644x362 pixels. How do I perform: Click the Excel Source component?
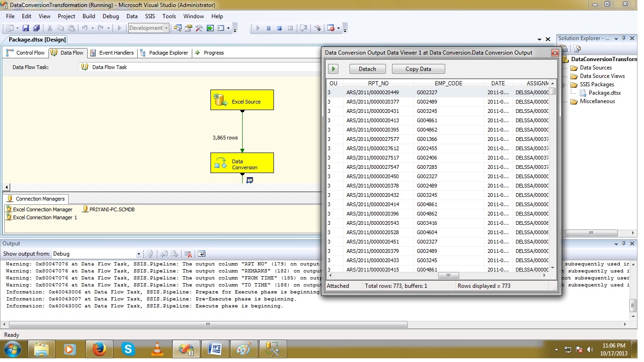click(x=242, y=100)
